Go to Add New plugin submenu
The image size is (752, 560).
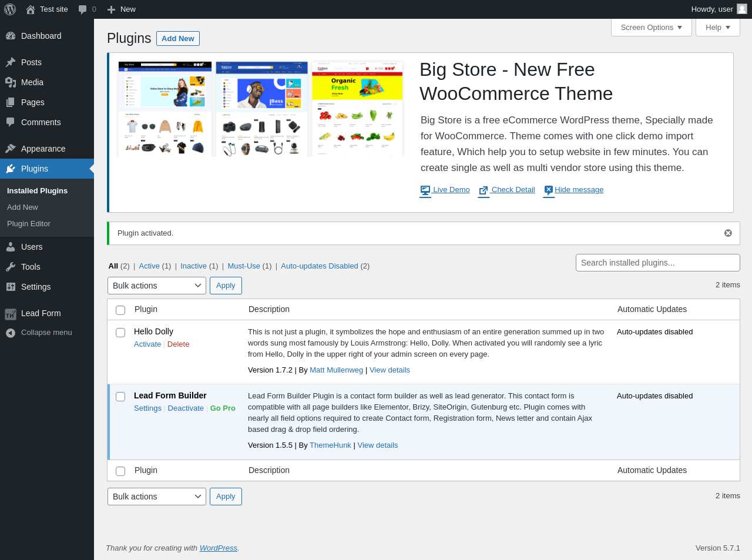point(22,207)
